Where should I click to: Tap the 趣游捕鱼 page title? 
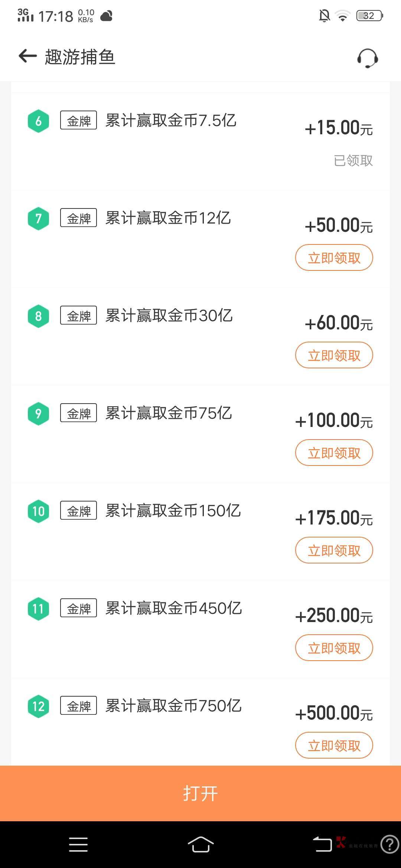pyautogui.click(x=80, y=57)
